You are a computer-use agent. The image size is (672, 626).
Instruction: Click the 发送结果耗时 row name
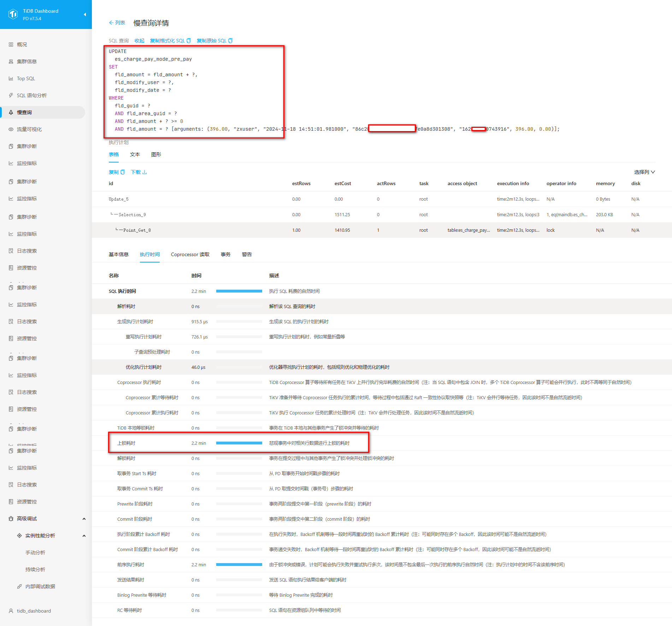pyautogui.click(x=131, y=580)
